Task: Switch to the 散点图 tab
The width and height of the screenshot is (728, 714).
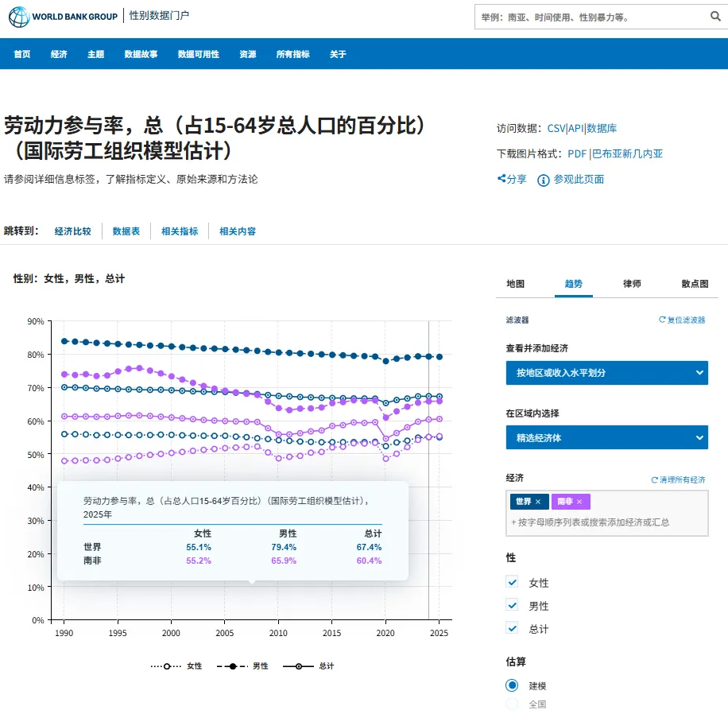Action: 695,284
